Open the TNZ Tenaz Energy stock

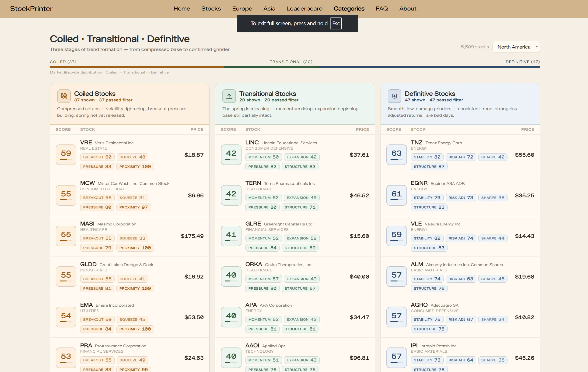click(460, 155)
